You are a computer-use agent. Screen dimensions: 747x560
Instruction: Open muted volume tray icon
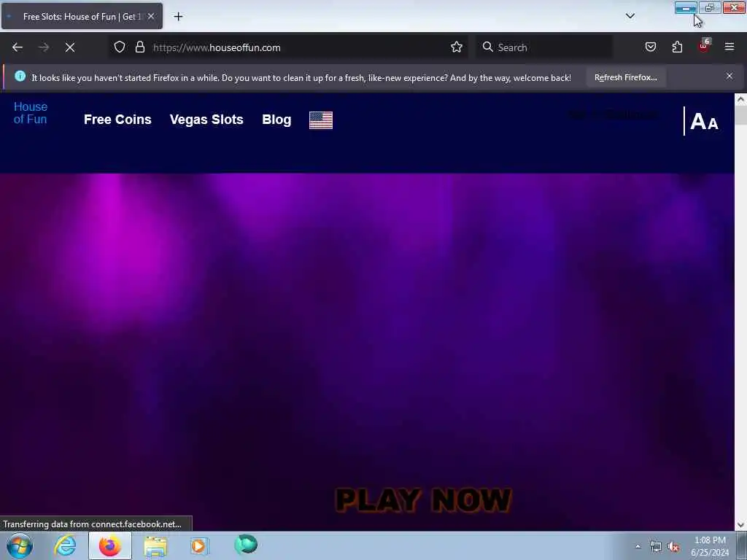(x=673, y=547)
